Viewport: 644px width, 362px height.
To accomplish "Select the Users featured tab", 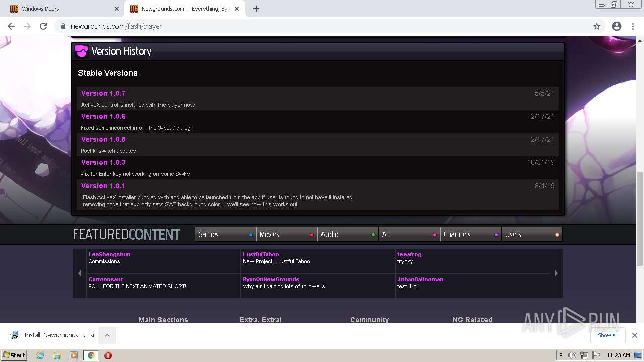I will point(532,235).
